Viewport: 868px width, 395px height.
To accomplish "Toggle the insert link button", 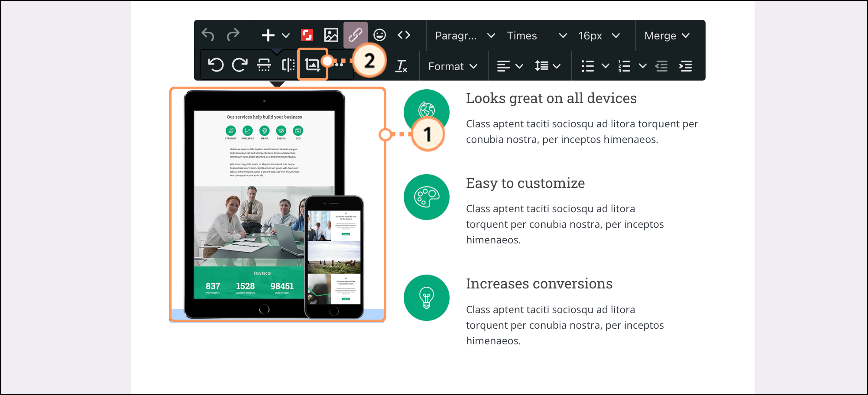I will click(x=356, y=35).
